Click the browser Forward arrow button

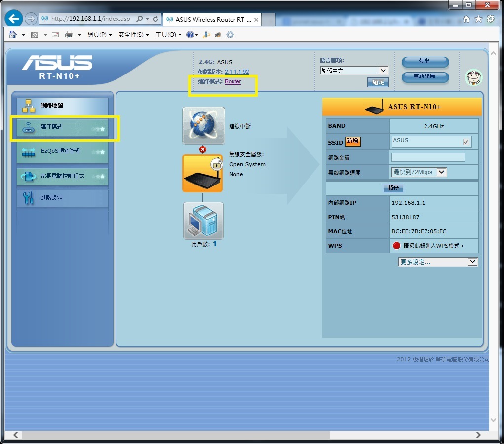click(31, 19)
